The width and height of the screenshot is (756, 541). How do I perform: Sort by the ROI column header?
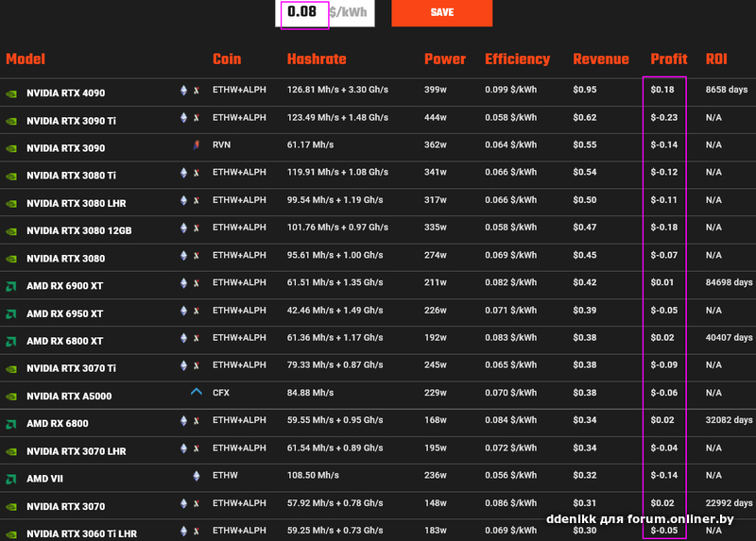[x=716, y=59]
